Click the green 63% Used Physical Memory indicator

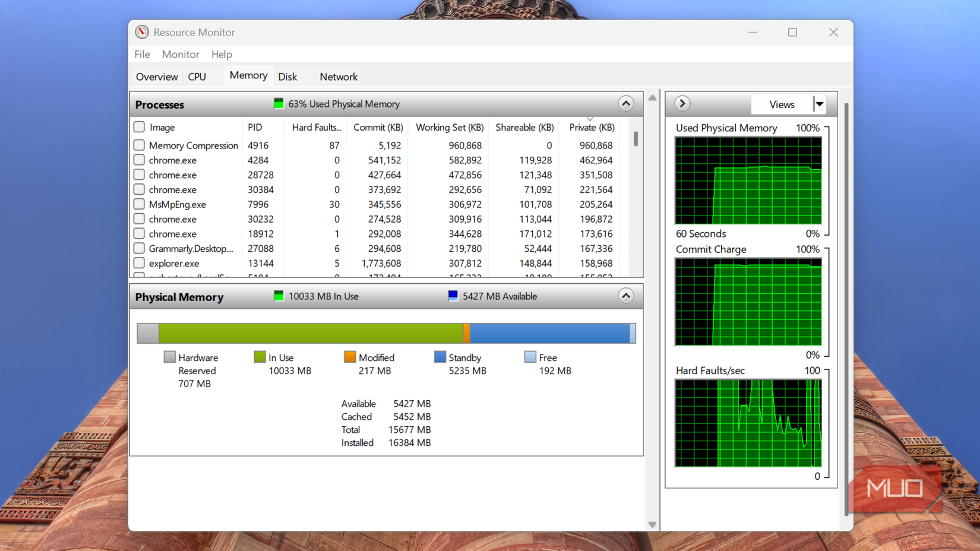279,103
